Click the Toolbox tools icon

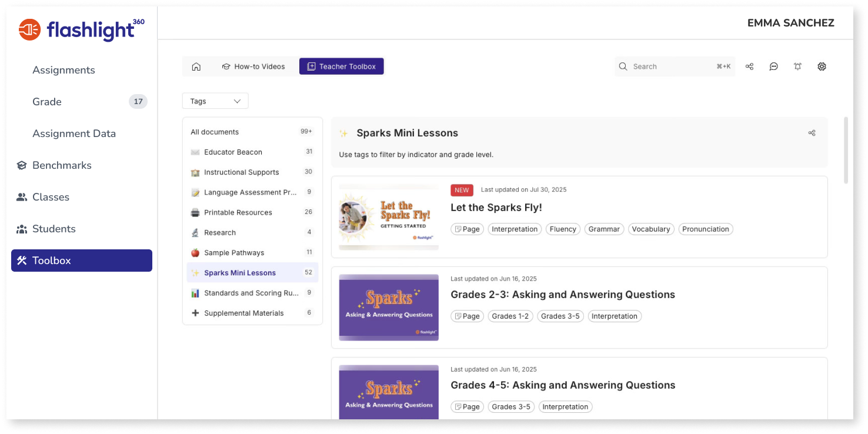point(22,261)
